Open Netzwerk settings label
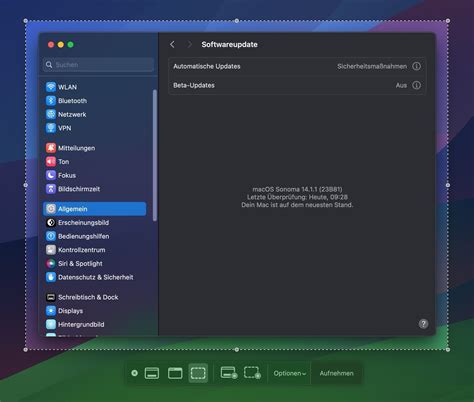This screenshot has width=474, height=402. coord(72,114)
